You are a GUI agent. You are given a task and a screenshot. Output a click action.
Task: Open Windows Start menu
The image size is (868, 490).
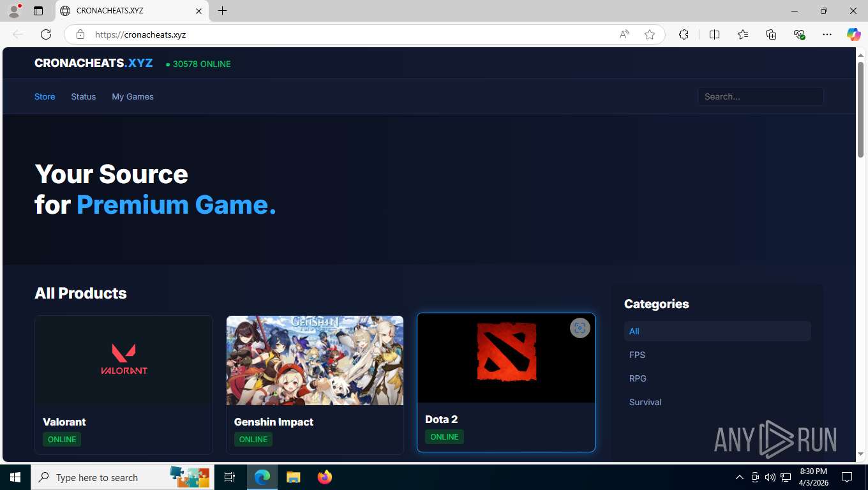[15, 477]
